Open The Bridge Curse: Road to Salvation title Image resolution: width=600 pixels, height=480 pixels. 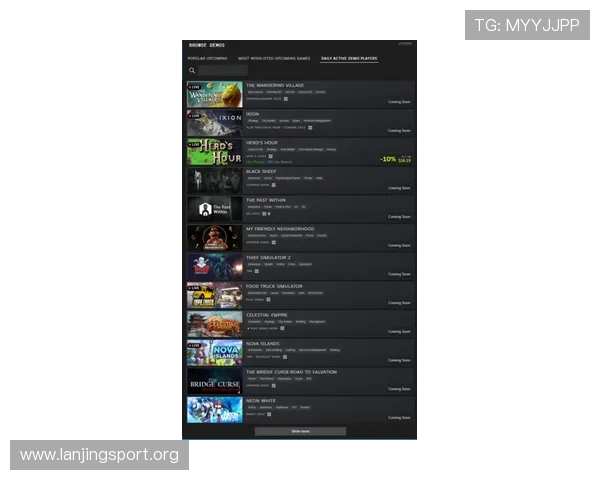pos(292,372)
